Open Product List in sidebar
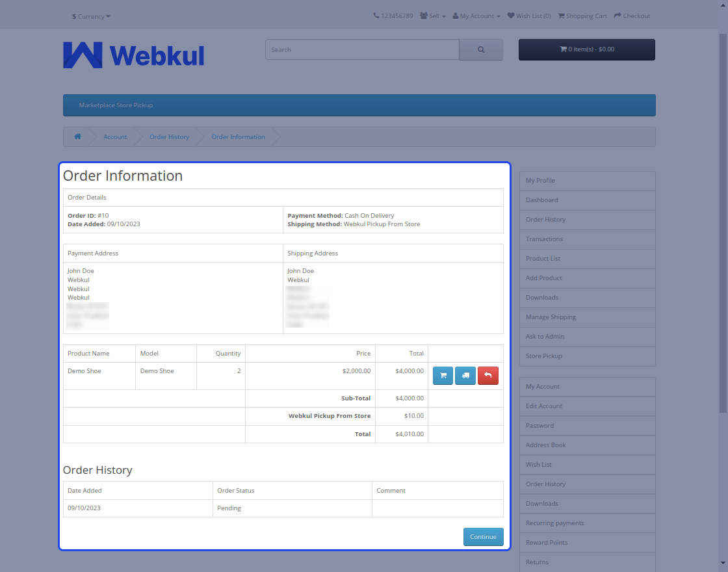 [588, 259]
